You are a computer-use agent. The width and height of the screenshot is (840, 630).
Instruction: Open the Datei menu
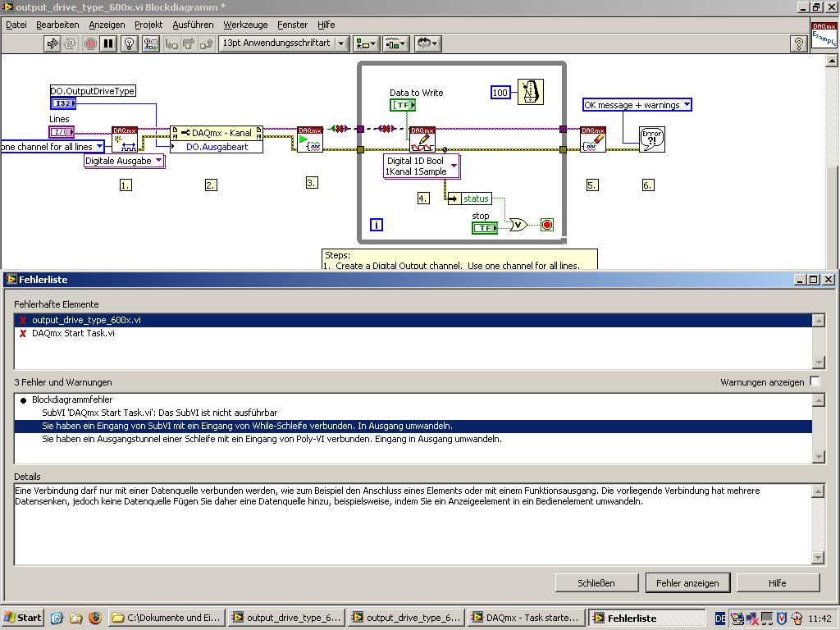(16, 25)
